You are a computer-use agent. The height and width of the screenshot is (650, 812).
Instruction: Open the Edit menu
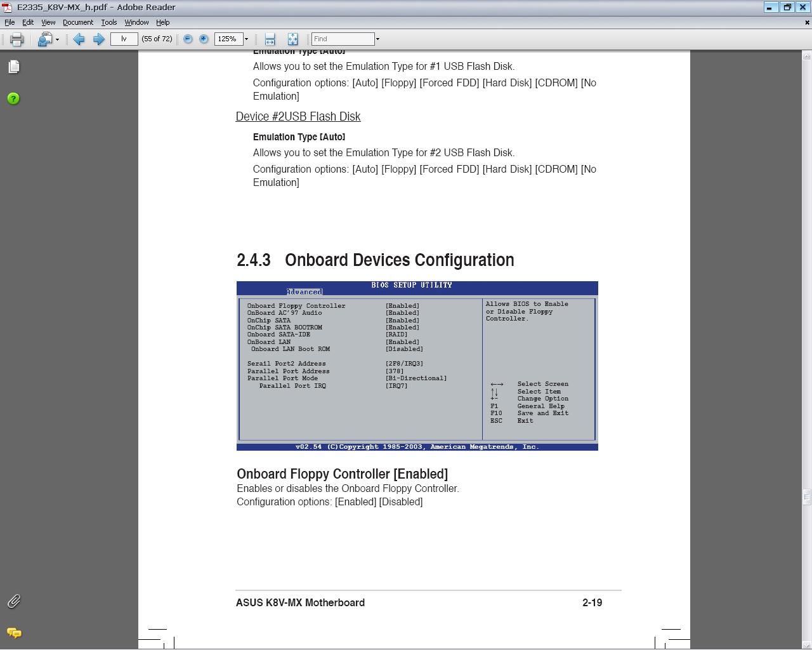click(28, 22)
